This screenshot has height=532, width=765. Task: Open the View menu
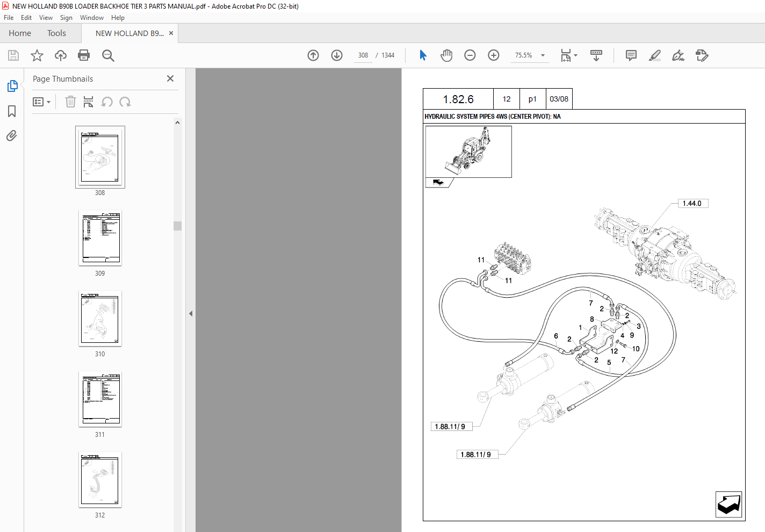(x=46, y=18)
